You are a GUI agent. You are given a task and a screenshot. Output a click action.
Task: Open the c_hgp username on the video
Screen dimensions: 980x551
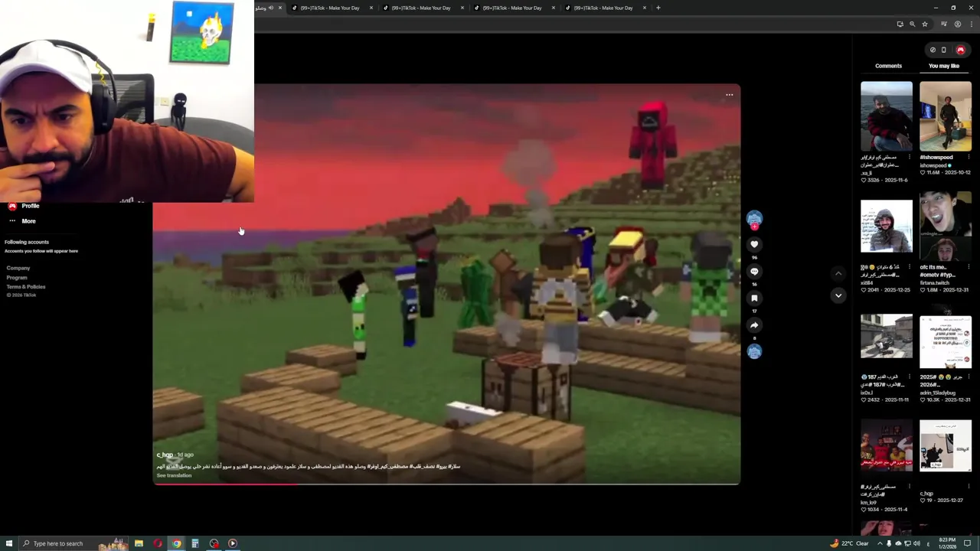click(x=165, y=455)
